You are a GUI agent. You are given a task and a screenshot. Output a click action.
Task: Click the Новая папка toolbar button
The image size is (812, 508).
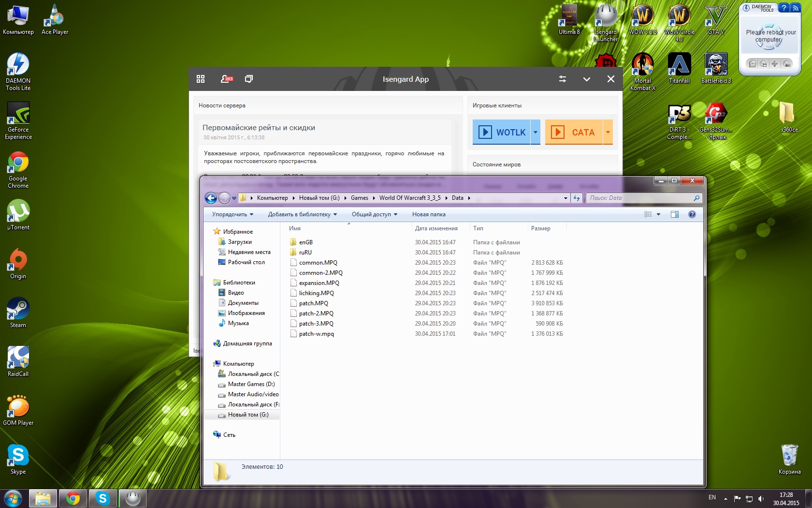point(429,214)
